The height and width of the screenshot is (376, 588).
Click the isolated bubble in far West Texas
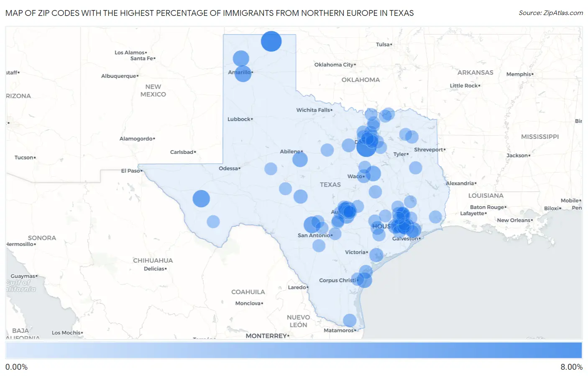coord(201,199)
